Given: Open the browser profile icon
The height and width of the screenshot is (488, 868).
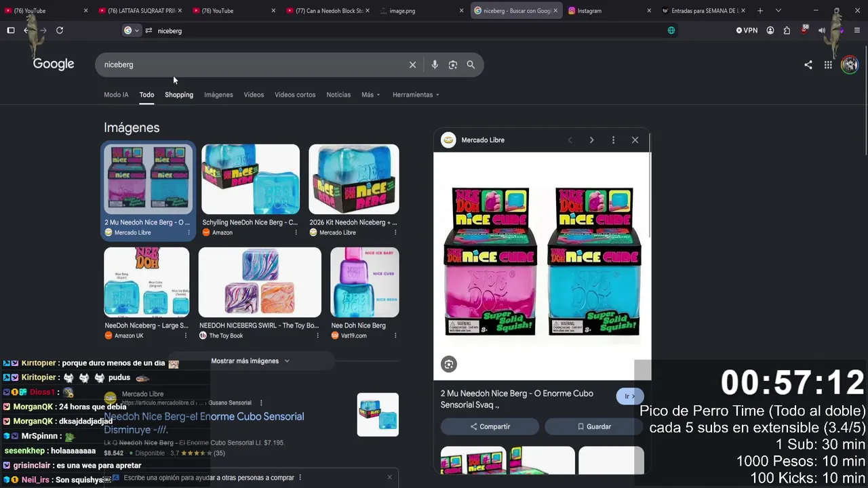Looking at the screenshot, I should coord(770,30).
